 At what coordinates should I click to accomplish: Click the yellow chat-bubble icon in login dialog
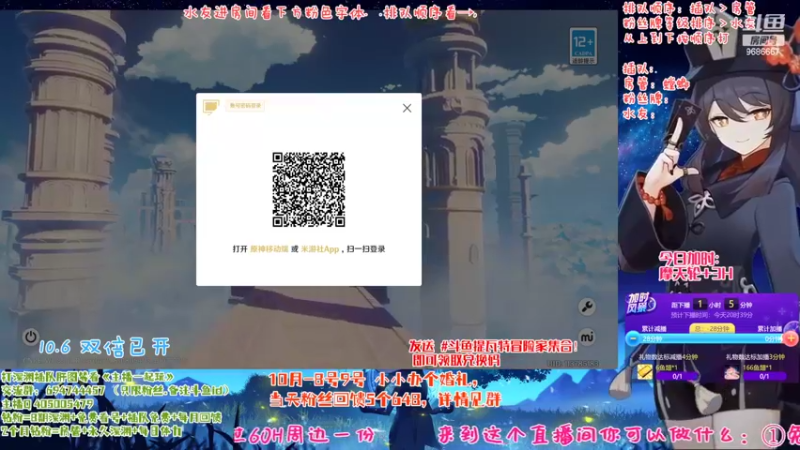click(211, 107)
